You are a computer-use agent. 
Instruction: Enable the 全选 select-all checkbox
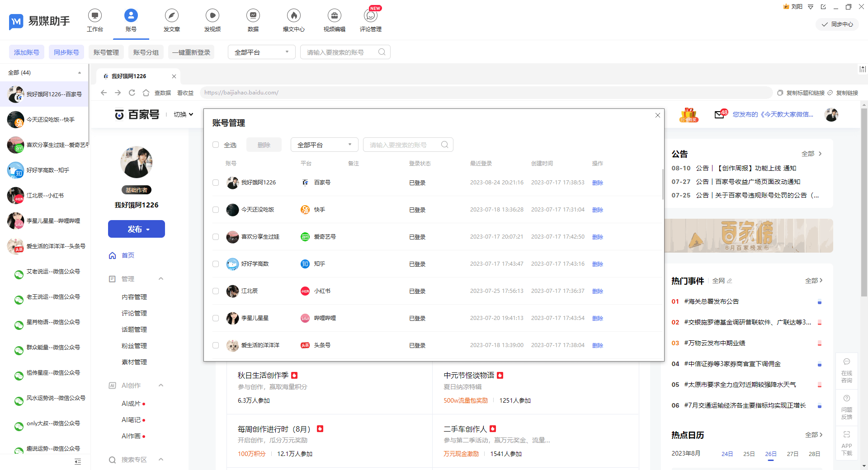[x=216, y=145]
